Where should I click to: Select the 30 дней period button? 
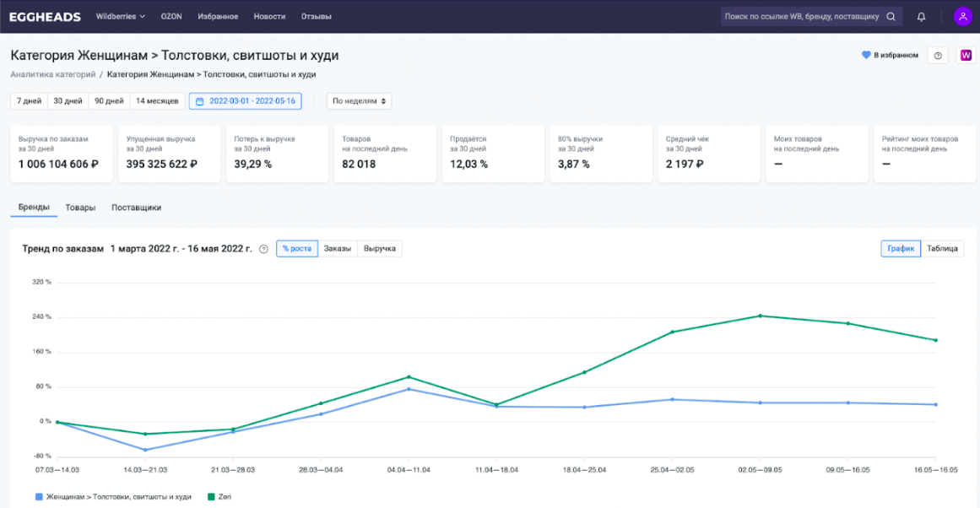(x=68, y=101)
